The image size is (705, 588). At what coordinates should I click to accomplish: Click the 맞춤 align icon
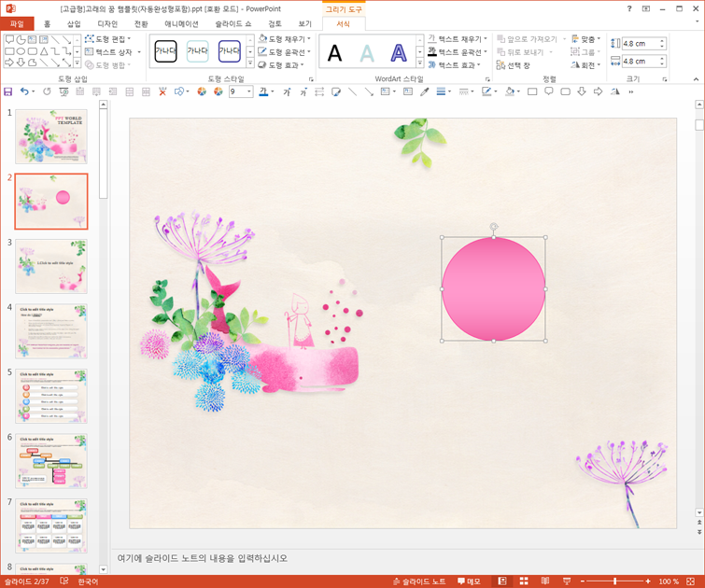pyautogui.click(x=575, y=39)
